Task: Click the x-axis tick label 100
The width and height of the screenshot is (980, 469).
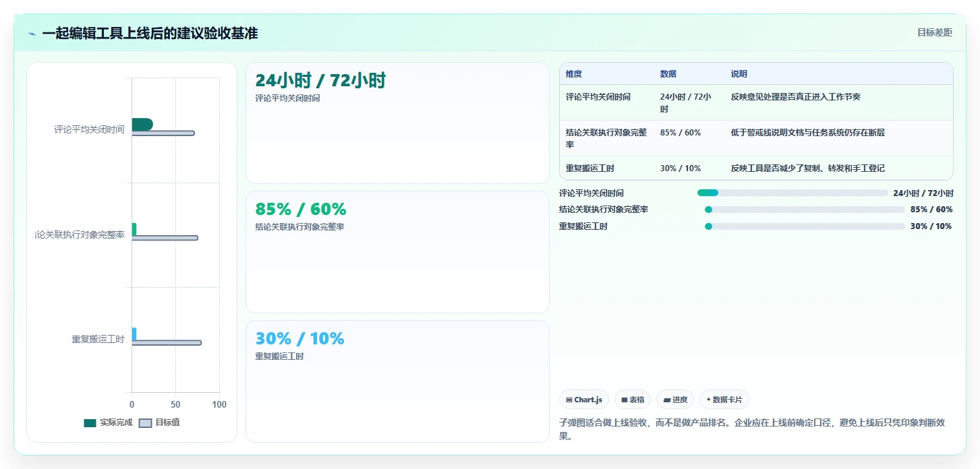Action: tap(219, 404)
